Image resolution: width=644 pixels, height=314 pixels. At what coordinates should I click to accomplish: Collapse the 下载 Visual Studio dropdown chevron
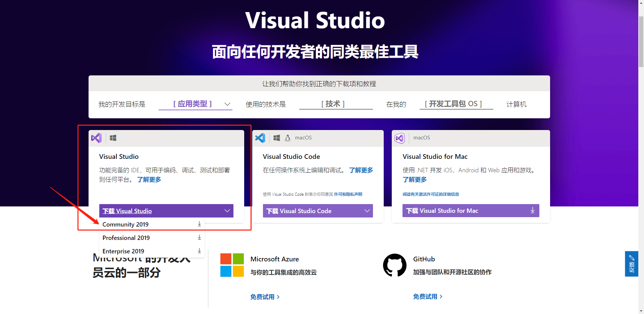coord(227,211)
